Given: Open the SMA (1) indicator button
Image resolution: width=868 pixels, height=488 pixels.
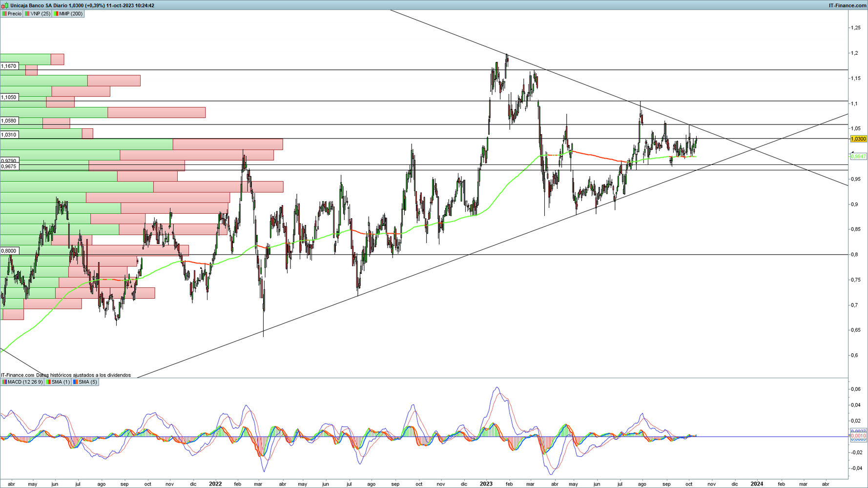Looking at the screenshot, I should click(58, 382).
